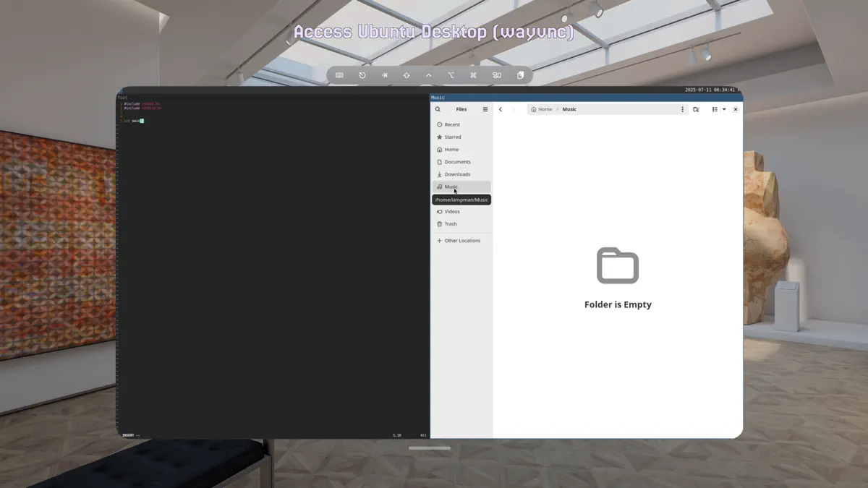
Task: Open the Files hamburger menu
Action: coord(485,109)
